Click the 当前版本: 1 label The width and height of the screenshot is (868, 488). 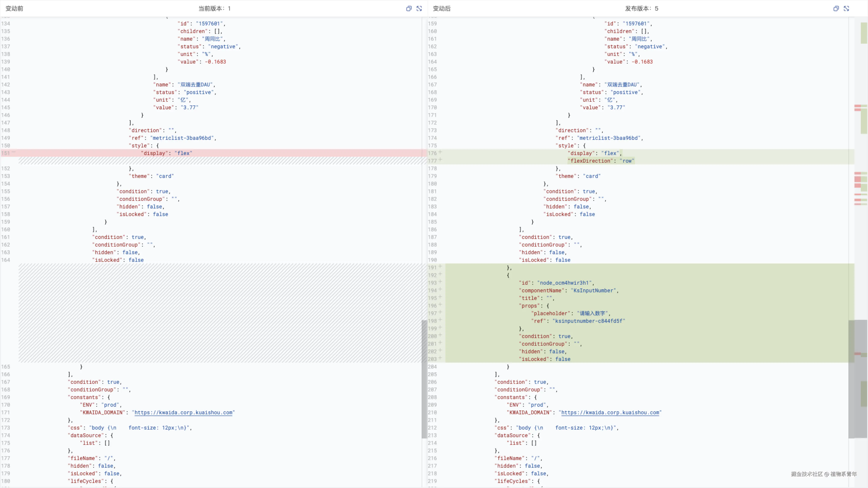pyautogui.click(x=214, y=8)
